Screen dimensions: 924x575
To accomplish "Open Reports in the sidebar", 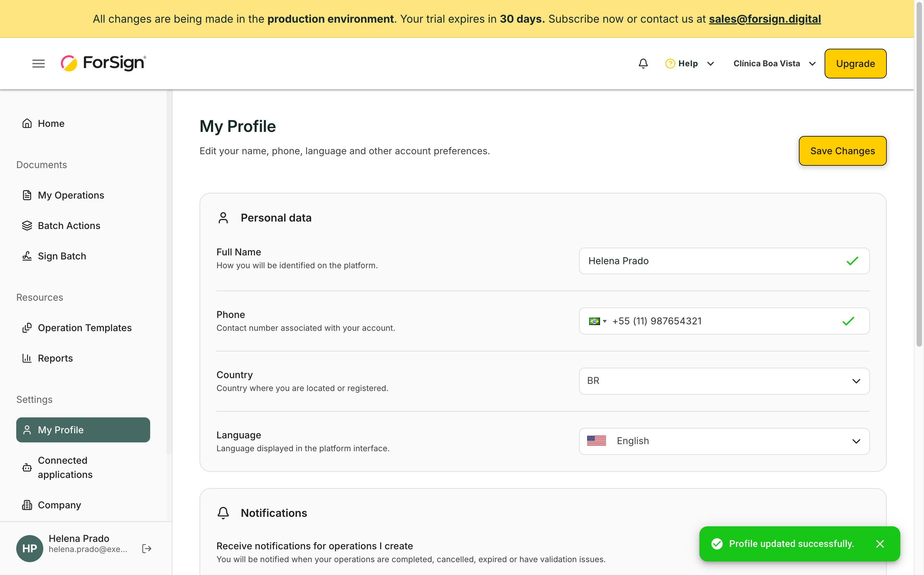I will pos(83,358).
